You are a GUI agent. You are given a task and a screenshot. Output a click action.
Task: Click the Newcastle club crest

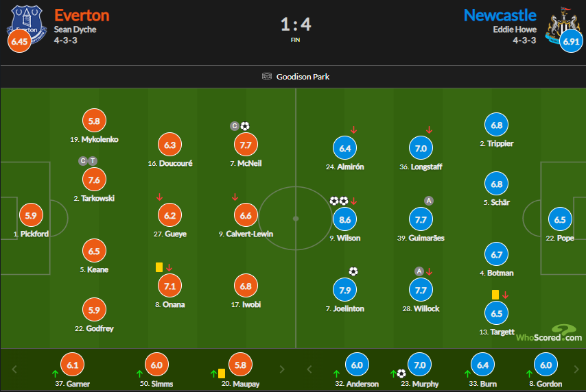point(559,23)
